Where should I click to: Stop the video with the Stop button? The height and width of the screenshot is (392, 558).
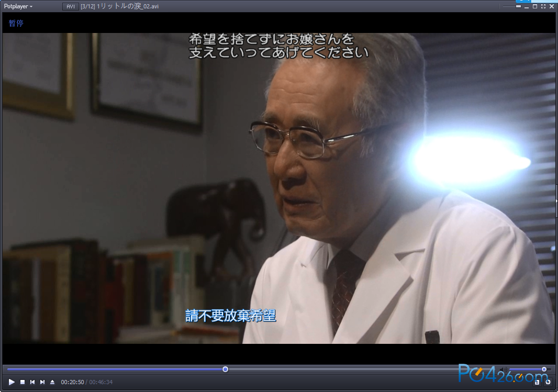pyautogui.click(x=23, y=382)
